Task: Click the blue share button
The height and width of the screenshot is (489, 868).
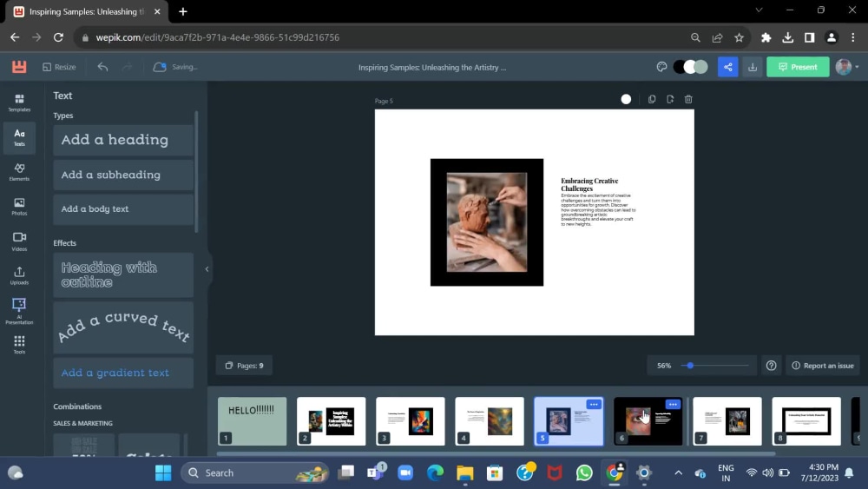Action: tap(727, 67)
